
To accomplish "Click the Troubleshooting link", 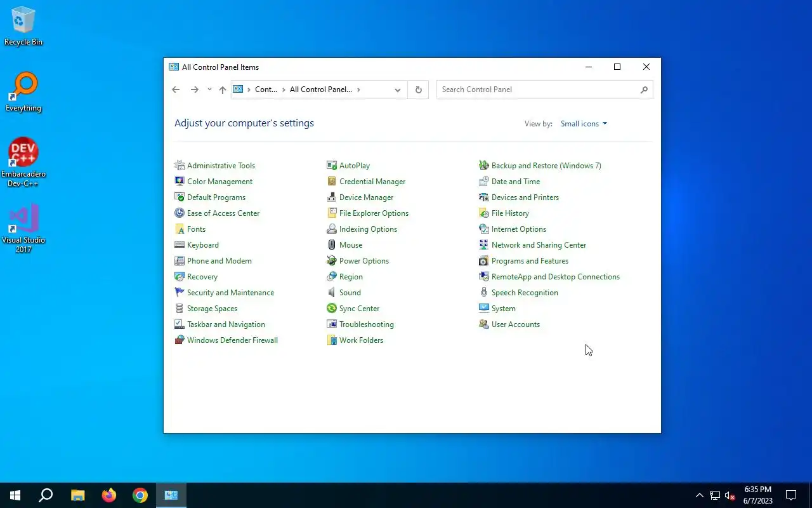I will [x=366, y=324].
